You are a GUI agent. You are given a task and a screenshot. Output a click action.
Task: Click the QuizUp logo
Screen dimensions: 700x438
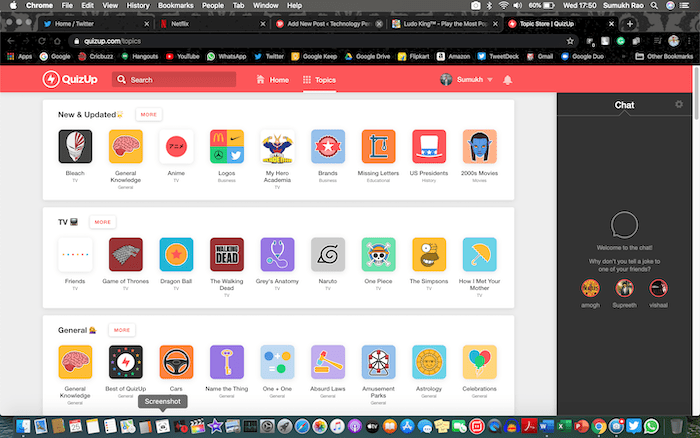click(x=70, y=79)
